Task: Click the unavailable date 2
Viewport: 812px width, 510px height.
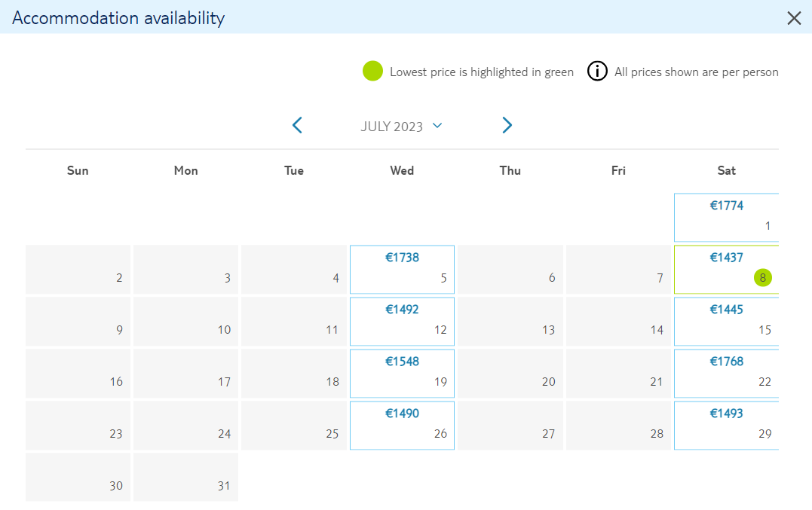Action: coord(78,270)
